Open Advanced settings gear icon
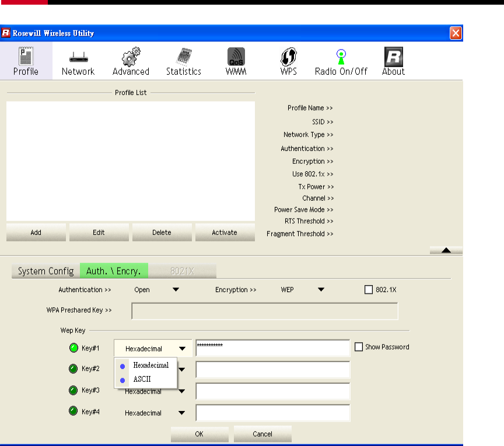 (x=131, y=57)
